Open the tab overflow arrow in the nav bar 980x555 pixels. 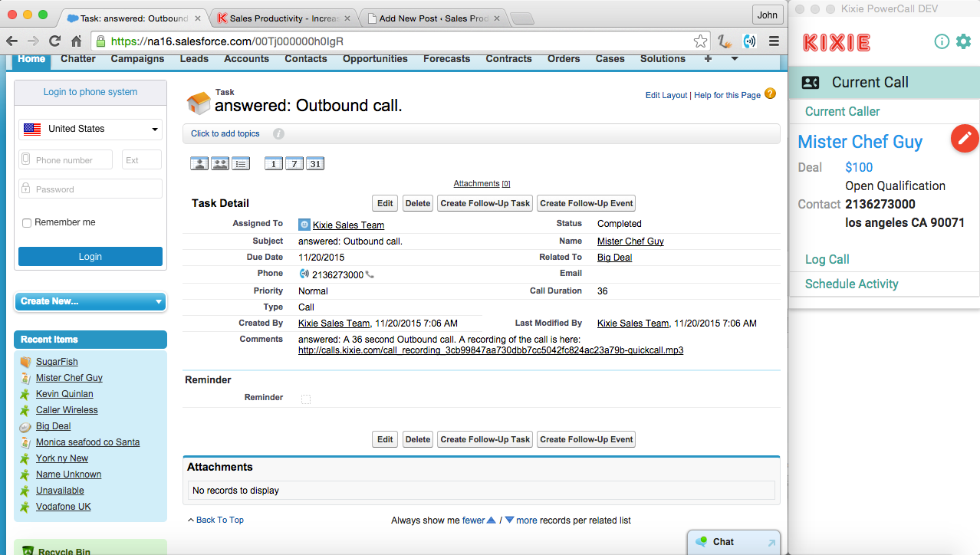click(734, 58)
